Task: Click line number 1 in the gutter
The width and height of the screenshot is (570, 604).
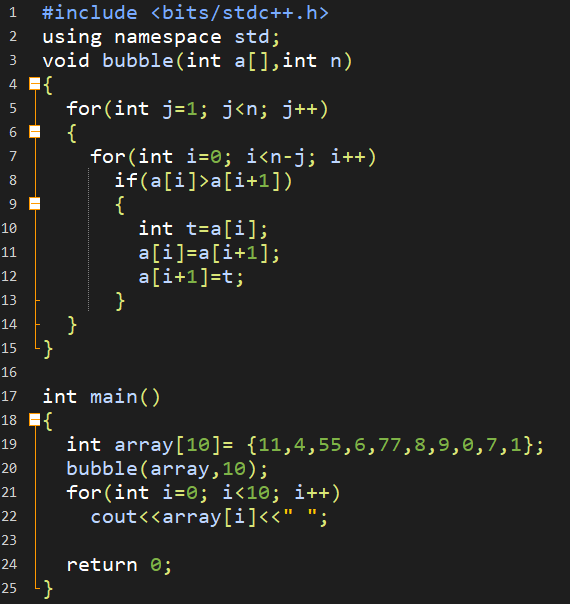Action: click(13, 13)
